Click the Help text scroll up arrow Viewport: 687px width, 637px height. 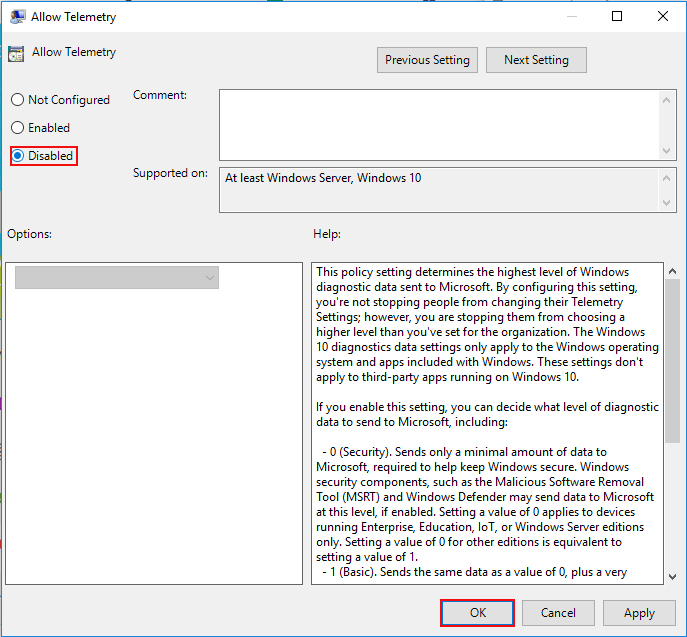[x=673, y=272]
